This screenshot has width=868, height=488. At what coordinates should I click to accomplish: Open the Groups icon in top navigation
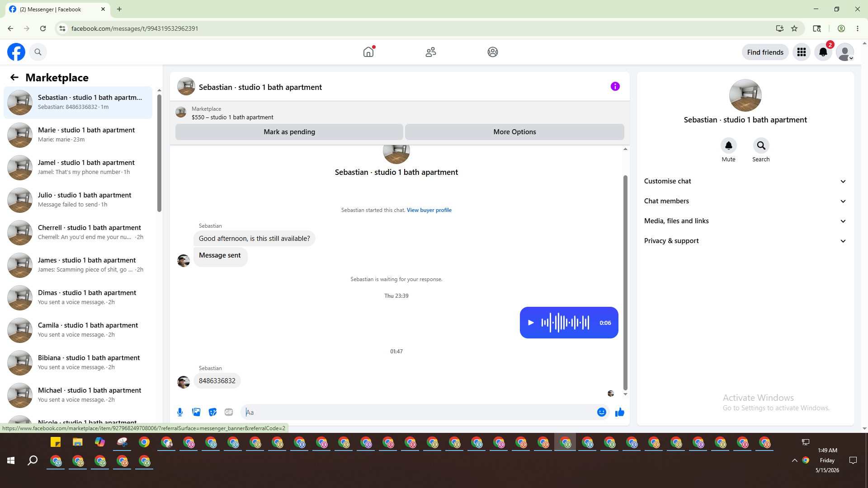(493, 52)
